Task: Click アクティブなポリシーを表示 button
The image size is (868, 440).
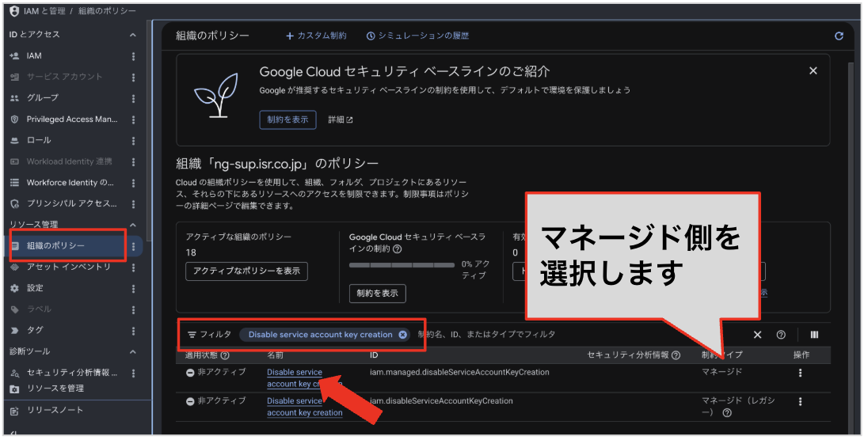Action: [x=246, y=271]
